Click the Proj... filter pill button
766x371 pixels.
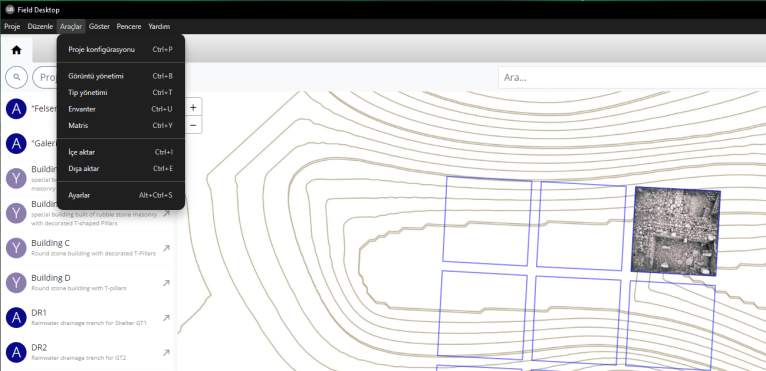tap(44, 77)
